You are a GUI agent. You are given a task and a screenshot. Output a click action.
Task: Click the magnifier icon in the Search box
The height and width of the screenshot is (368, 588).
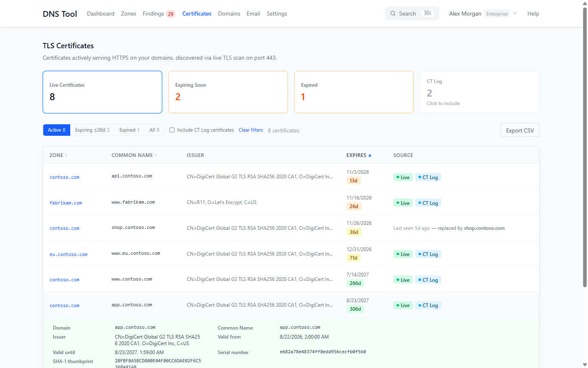pyautogui.click(x=393, y=13)
